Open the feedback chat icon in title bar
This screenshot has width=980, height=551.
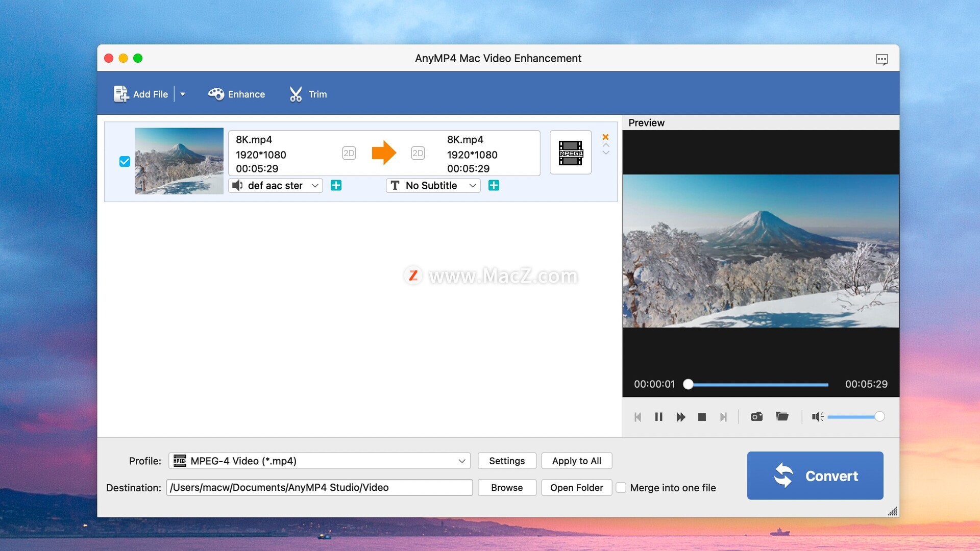(x=881, y=59)
